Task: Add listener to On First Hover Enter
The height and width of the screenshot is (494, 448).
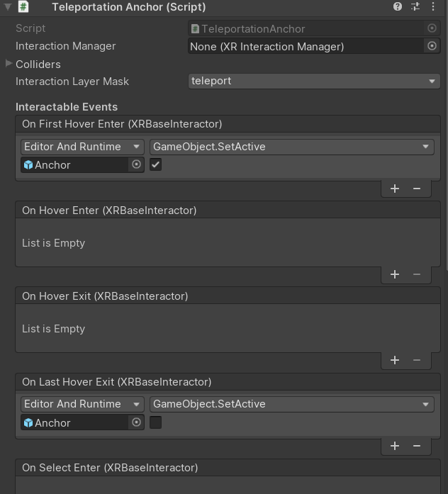Action: click(395, 189)
